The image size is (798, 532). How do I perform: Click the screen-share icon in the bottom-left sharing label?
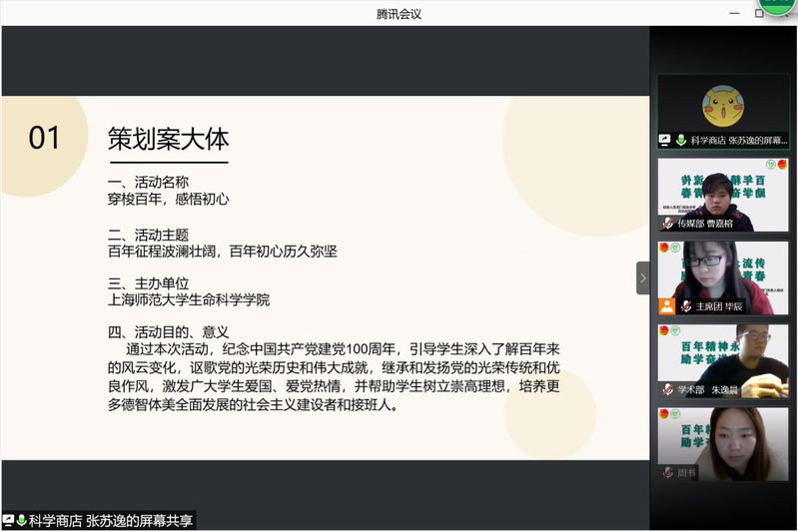coord(8,520)
